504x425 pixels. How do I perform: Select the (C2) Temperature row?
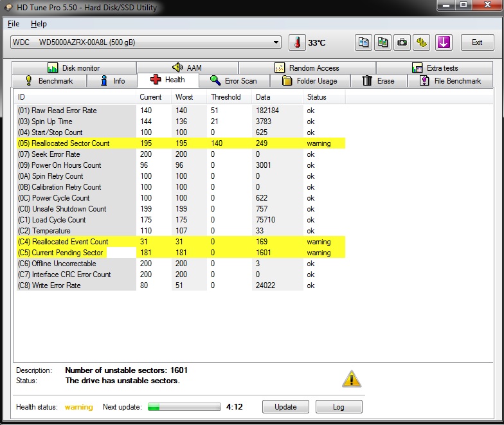click(181, 231)
